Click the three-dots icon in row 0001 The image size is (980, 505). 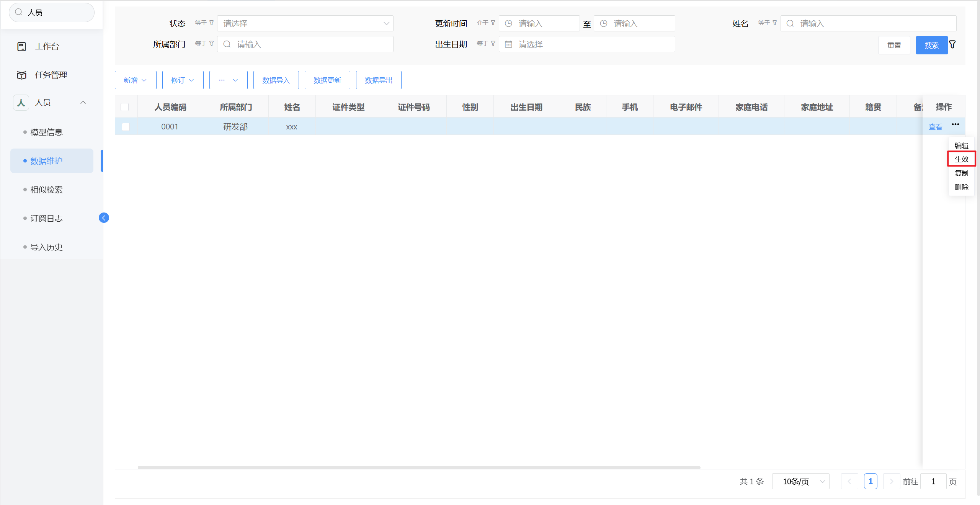(955, 124)
